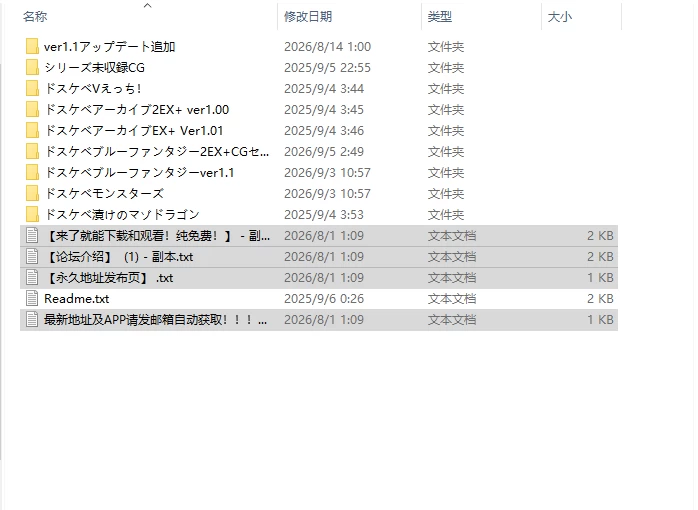Click text file icon of 最新地址及APP请发邮箱

click(32, 320)
